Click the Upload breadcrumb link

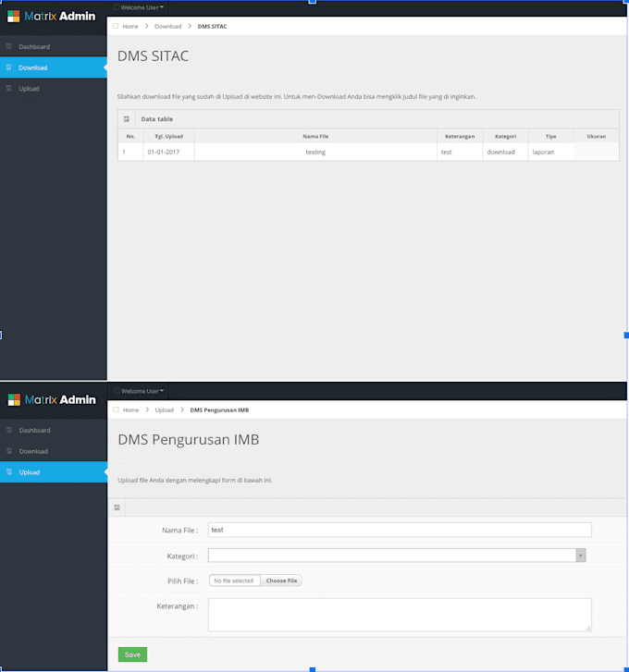tap(165, 410)
